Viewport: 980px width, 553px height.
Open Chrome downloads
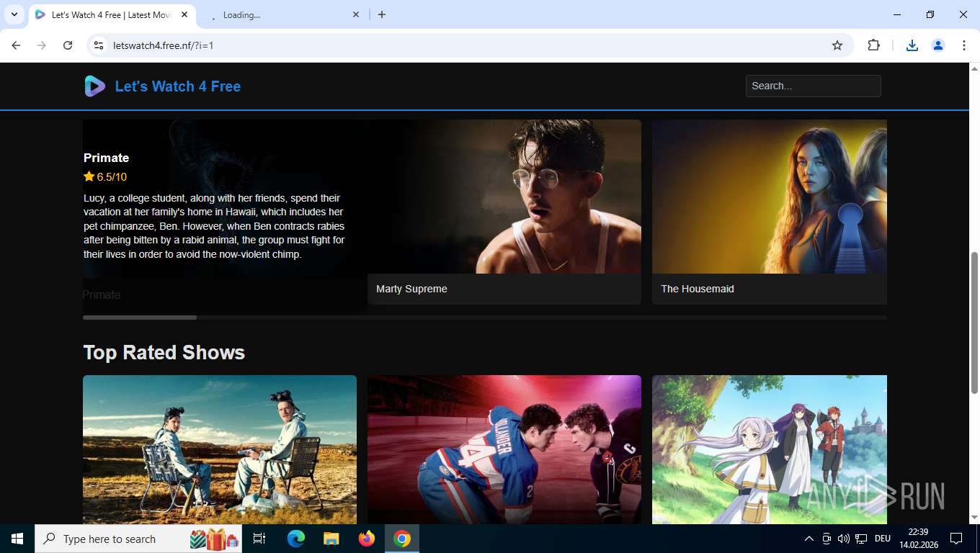912,45
